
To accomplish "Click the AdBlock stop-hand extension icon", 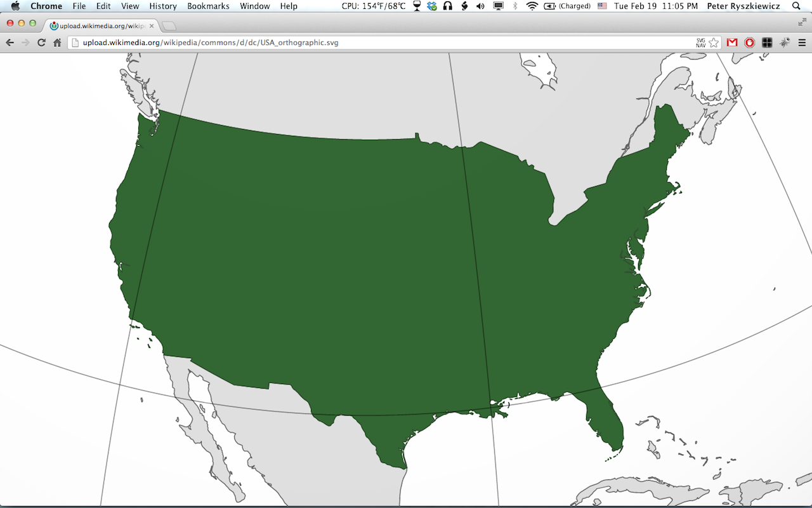I will (750, 43).
